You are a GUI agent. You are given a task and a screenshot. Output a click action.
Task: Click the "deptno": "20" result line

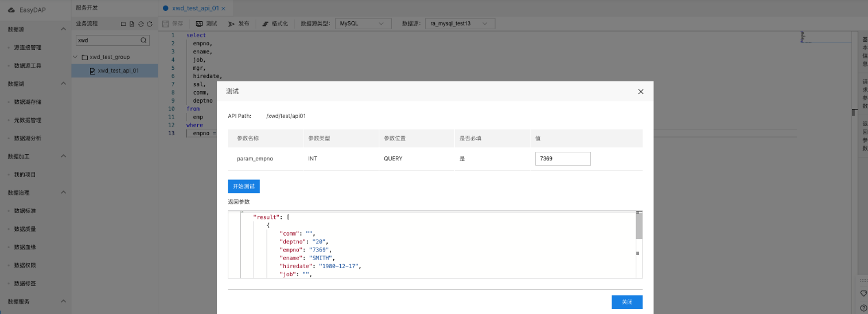(x=303, y=242)
